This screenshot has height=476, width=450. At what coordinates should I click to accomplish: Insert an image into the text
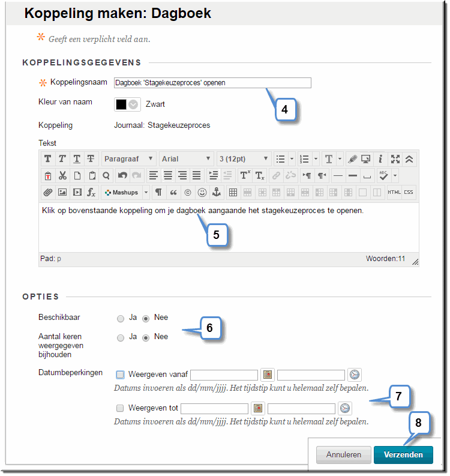click(x=62, y=193)
